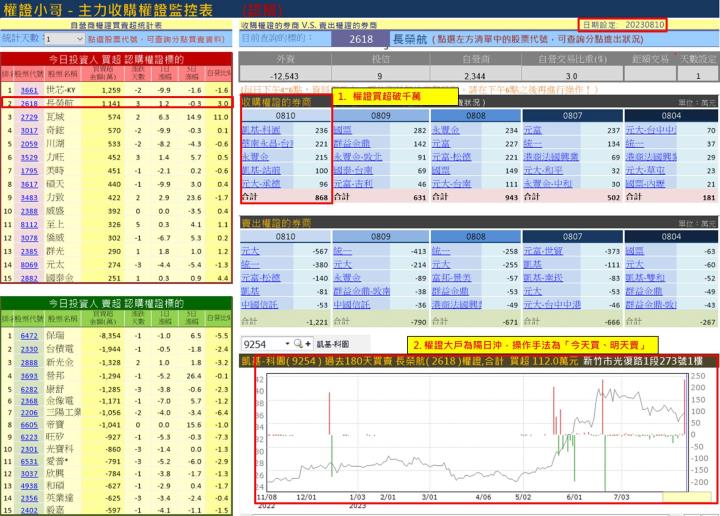Click selling broker link 中國信託 with -53
720x516 pixels.
(x=259, y=304)
